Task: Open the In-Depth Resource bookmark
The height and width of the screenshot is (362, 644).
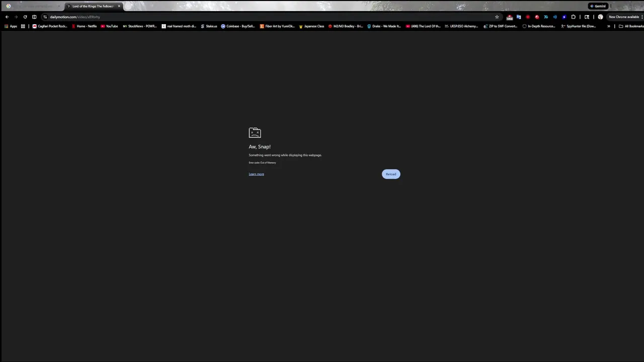Action: [x=539, y=26]
